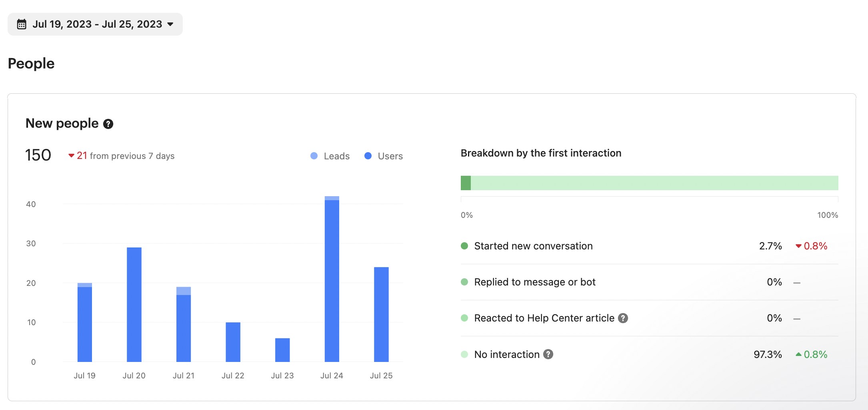Click the help icon beside Reacted to Help Center article
This screenshot has height=410, width=868.
tap(623, 318)
